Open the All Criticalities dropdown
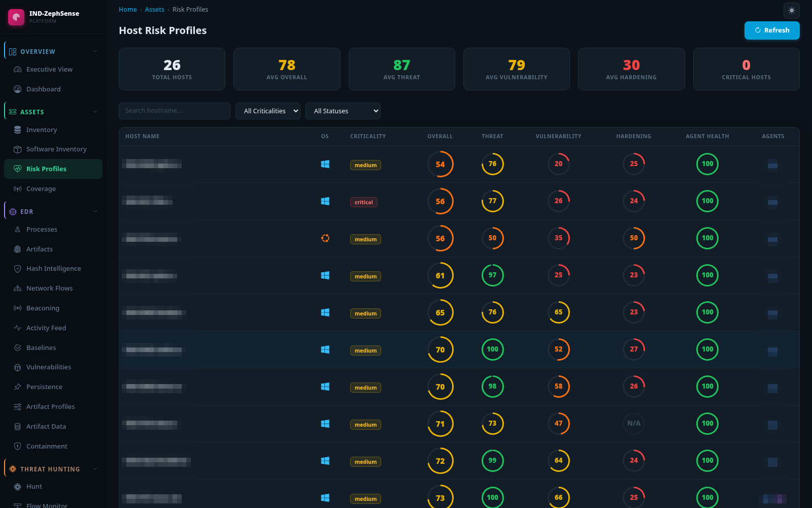 click(268, 111)
